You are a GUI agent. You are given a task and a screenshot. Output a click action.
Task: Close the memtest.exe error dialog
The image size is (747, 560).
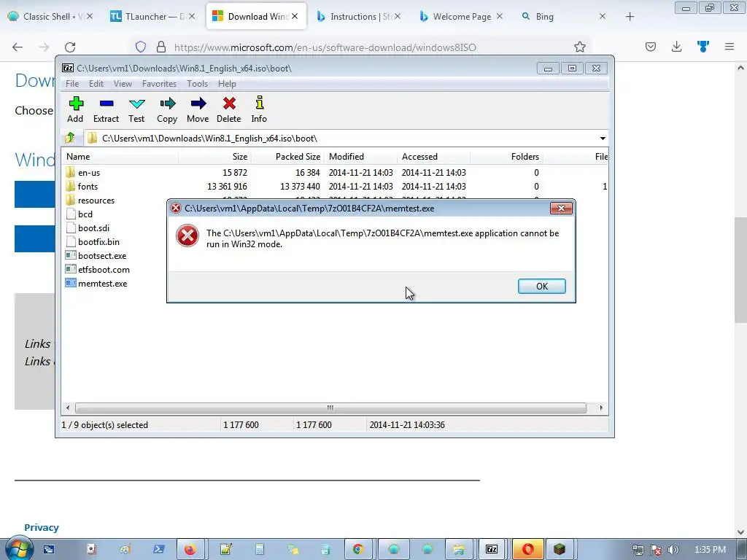pyautogui.click(x=561, y=208)
